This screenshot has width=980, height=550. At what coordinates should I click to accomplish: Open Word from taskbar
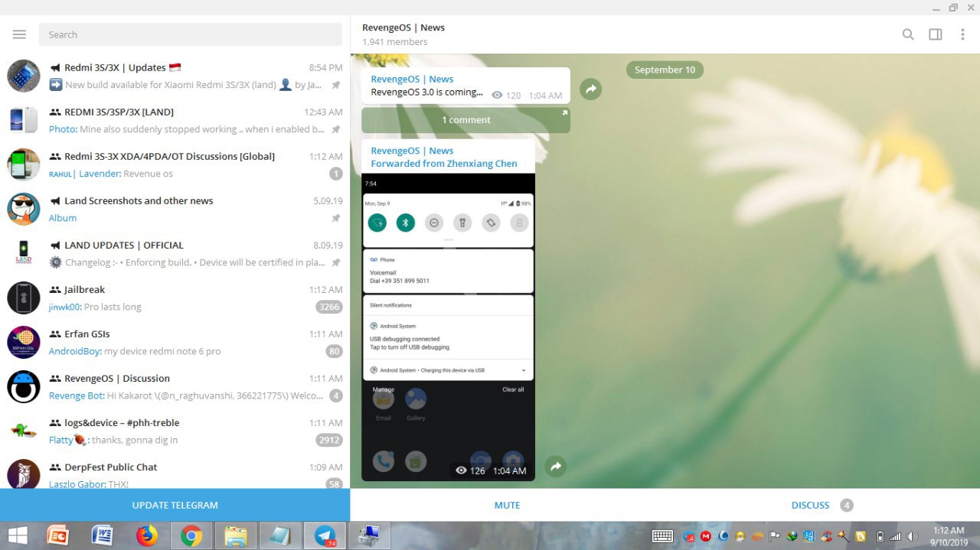point(103,535)
